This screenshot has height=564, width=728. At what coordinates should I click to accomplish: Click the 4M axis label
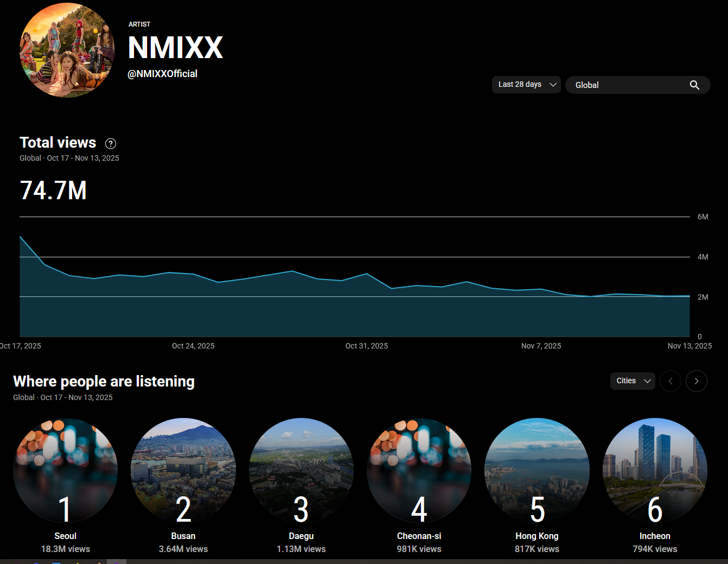(703, 257)
